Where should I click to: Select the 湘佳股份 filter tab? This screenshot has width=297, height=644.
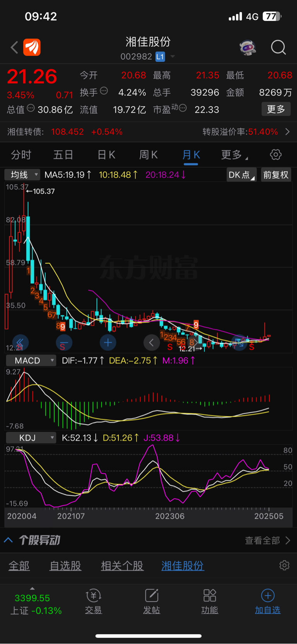(x=183, y=565)
